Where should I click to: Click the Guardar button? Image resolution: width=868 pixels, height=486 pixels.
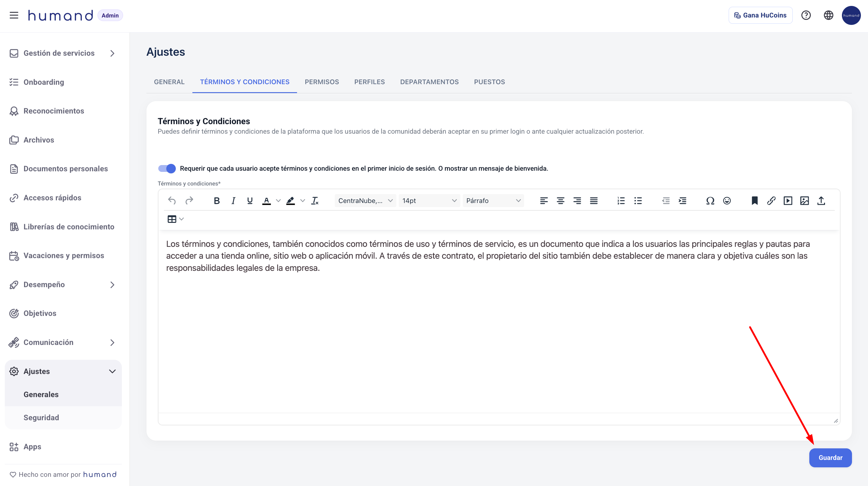click(830, 458)
